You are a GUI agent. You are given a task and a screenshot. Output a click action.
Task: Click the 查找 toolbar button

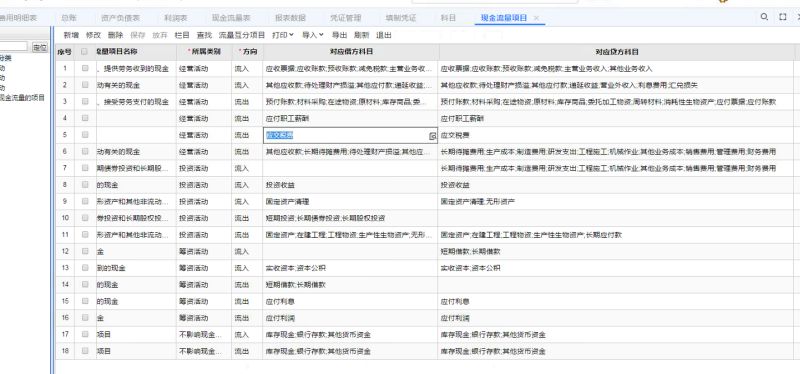[x=204, y=35]
